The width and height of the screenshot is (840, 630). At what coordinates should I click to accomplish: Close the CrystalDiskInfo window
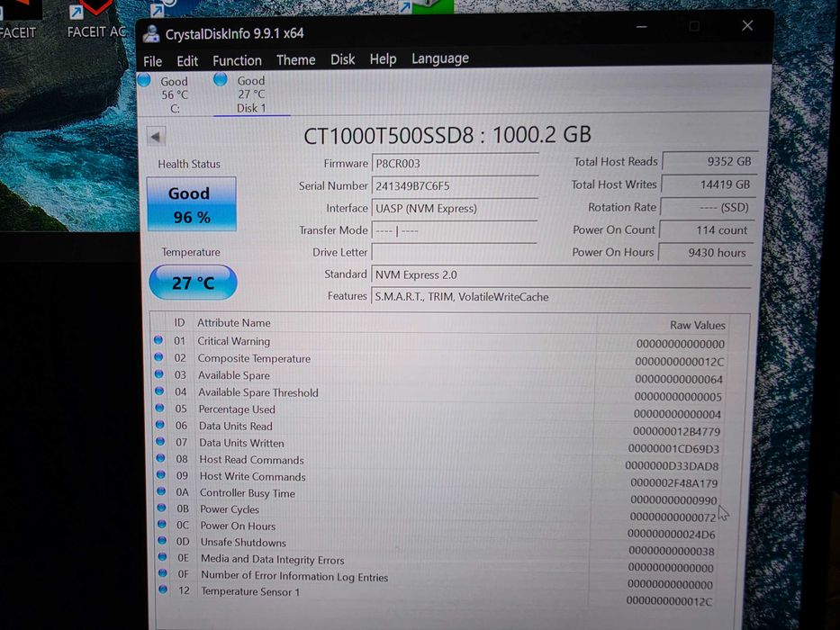pos(747,26)
